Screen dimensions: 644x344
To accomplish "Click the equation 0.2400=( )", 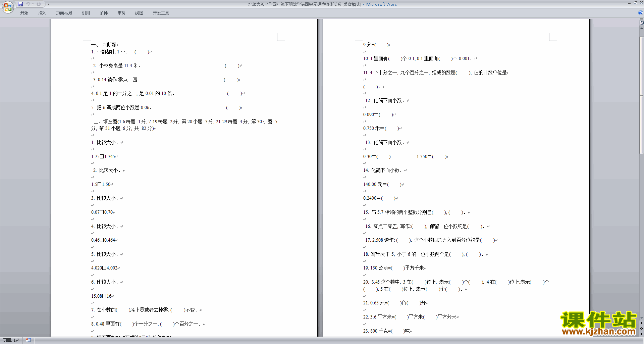I will (x=379, y=198).
